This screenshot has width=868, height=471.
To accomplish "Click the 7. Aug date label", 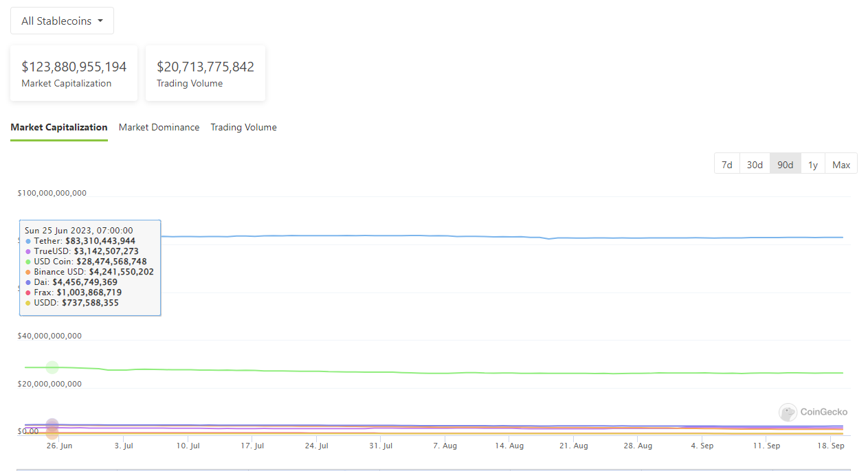I will coord(445,446).
